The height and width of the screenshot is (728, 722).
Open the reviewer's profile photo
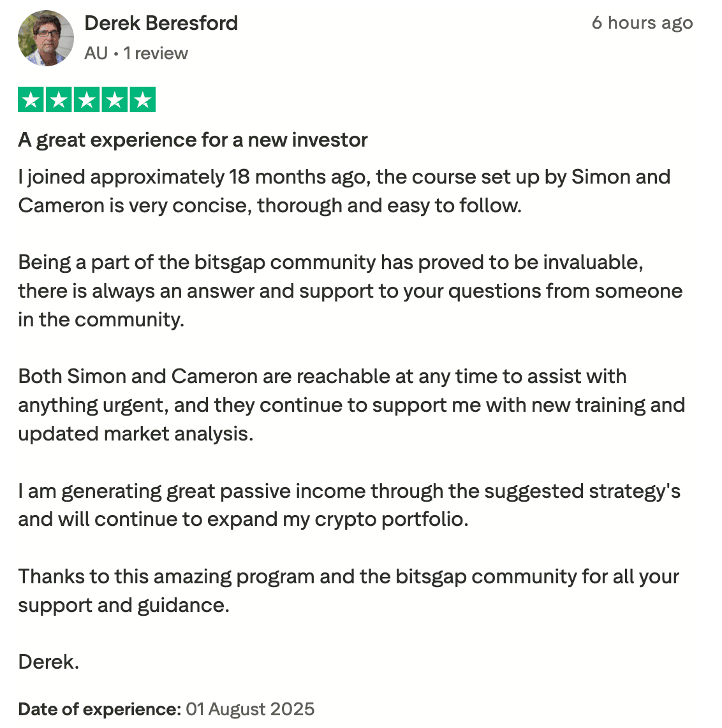[x=46, y=38]
